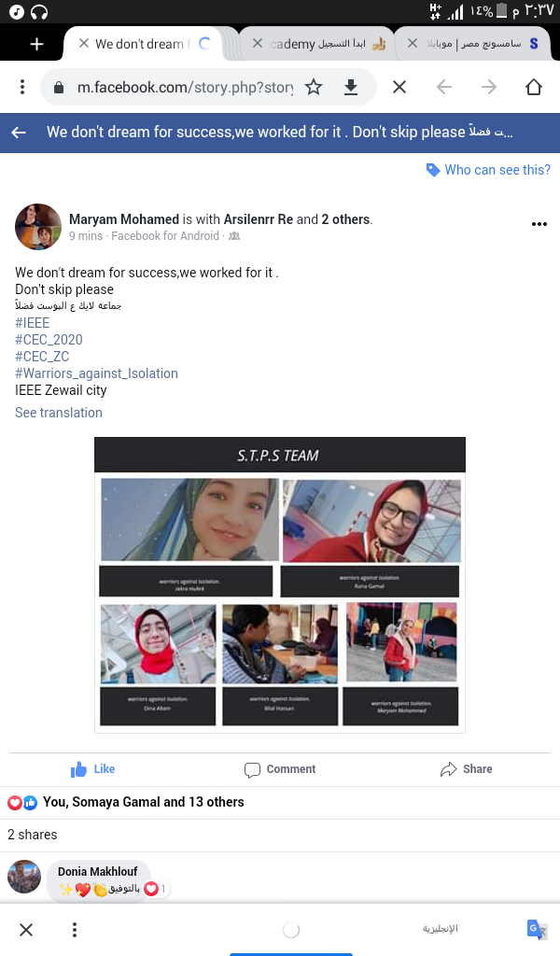Tap the download arrow icon
Screen dimensions: 560x956
point(350,87)
